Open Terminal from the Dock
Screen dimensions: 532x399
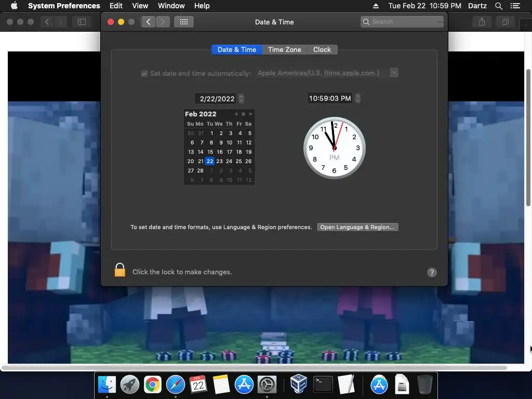tap(323, 384)
